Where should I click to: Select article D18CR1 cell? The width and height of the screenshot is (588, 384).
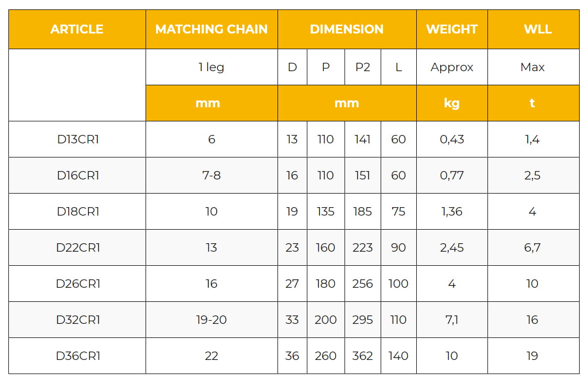coord(78,212)
